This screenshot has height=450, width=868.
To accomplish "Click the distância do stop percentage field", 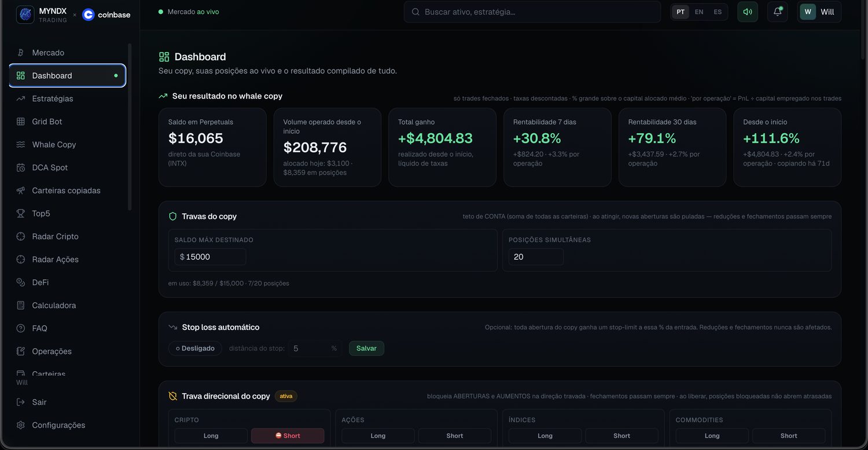I will (x=315, y=348).
